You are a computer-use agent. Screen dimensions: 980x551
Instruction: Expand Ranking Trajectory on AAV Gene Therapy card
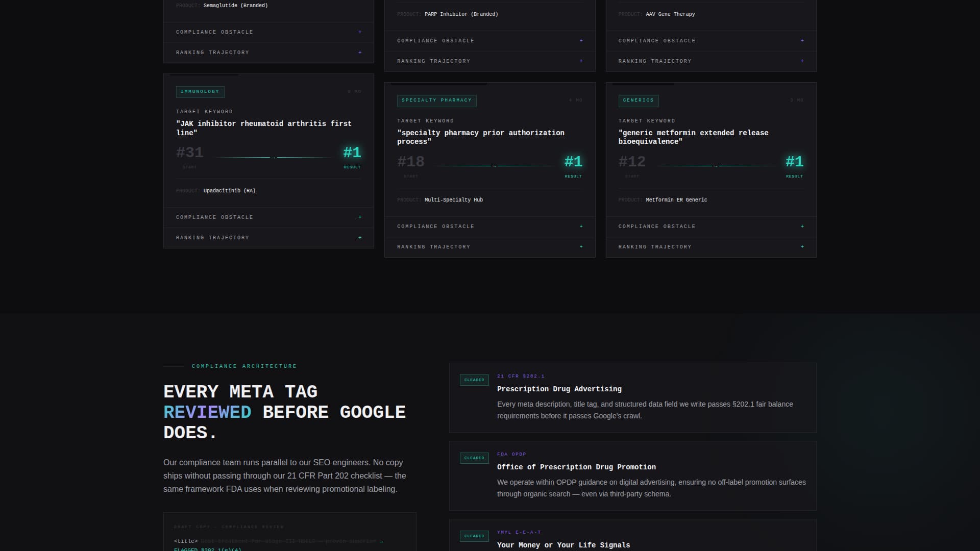(x=711, y=61)
